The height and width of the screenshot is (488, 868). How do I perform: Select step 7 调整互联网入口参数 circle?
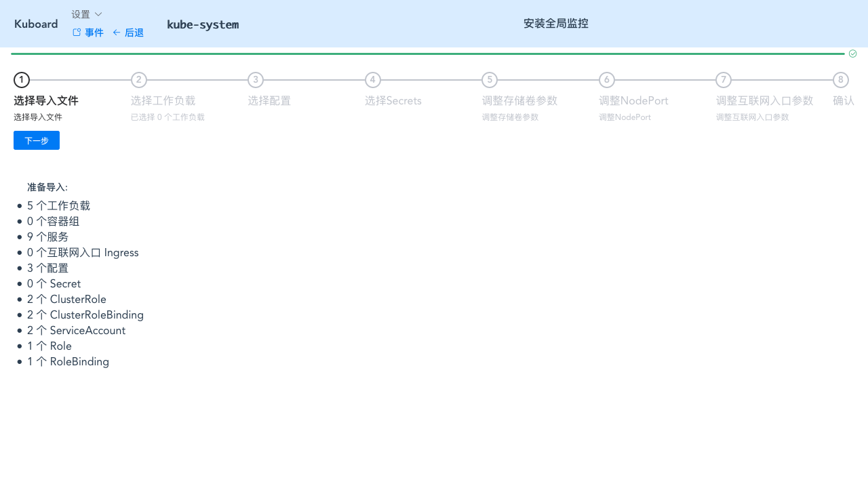click(x=723, y=79)
